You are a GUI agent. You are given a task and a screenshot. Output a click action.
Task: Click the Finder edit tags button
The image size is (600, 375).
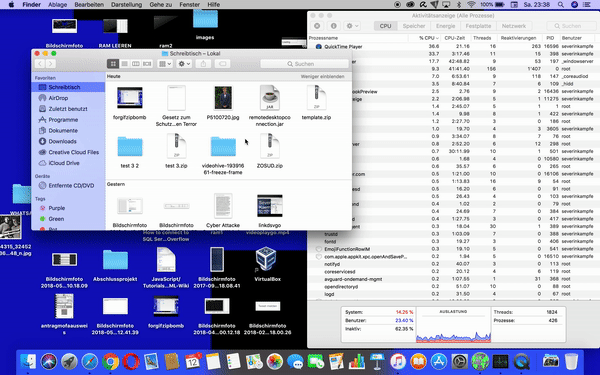[223, 64]
